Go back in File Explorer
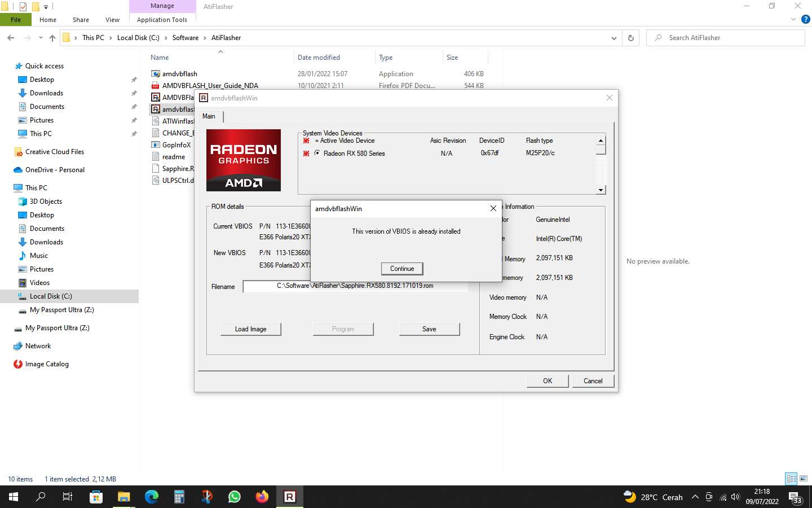Screen dimensions: 812x508 [11, 38]
